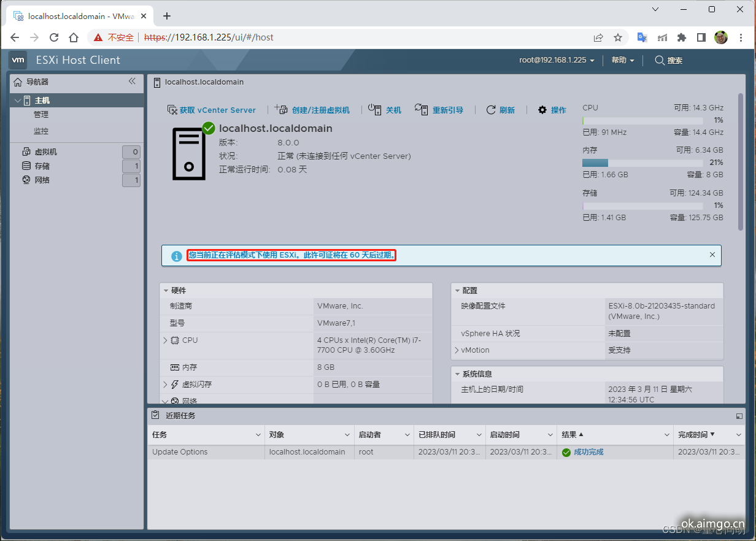Expand the CPU hardware row
Screen dimensions: 756x541
(x=165, y=340)
